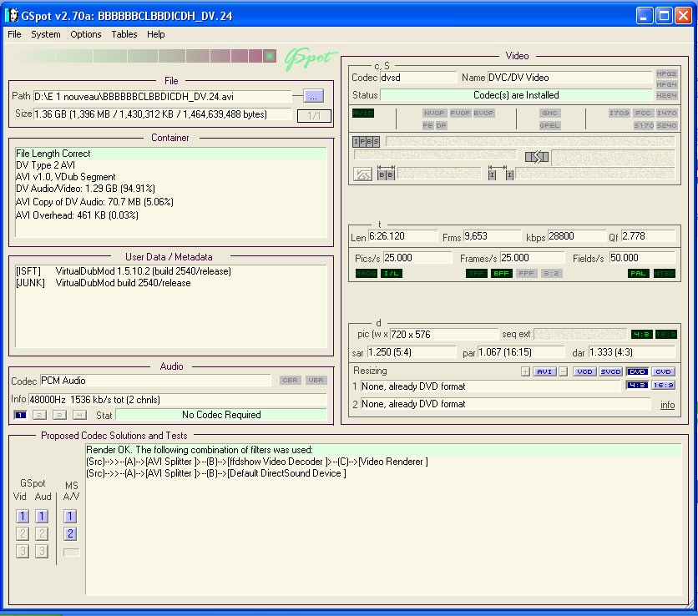This screenshot has height=616, width=698.
Task: Click the audio Codec field 'PCM Audio'
Action: pyautogui.click(x=156, y=381)
